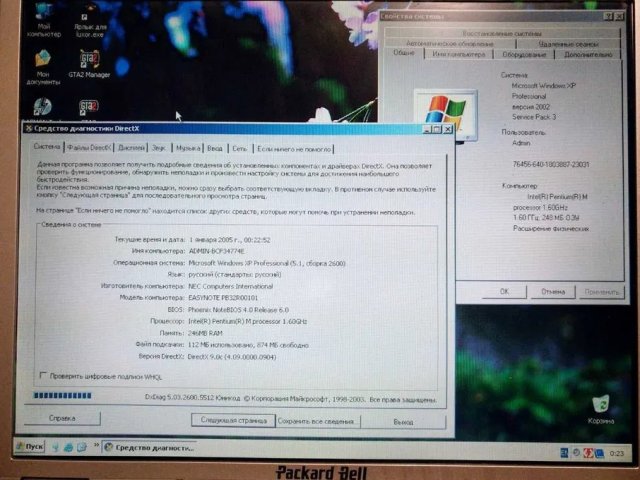640x480 pixels.
Task: Maximize the DirectX diagnostic window
Action: click(437, 129)
